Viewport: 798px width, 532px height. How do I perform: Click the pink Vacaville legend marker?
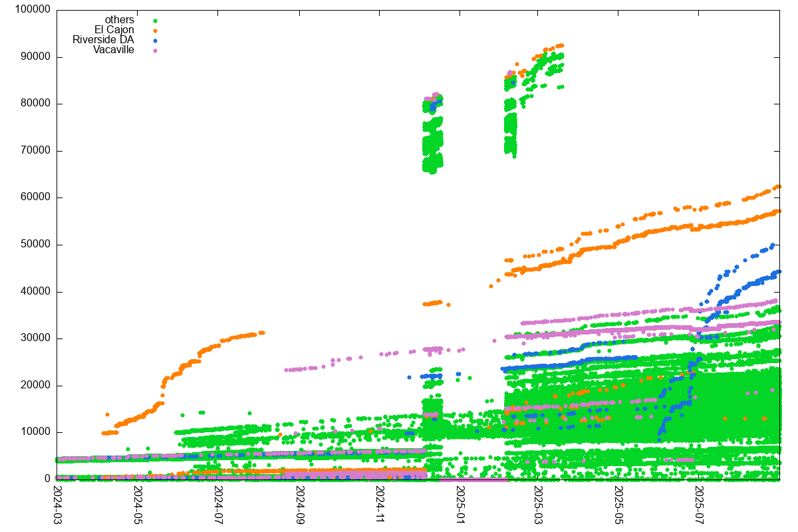(x=155, y=50)
